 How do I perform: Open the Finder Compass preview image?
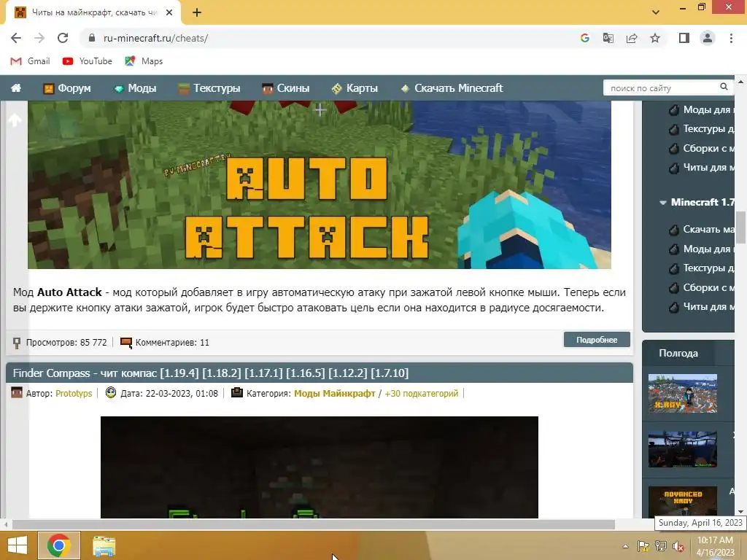click(320, 467)
